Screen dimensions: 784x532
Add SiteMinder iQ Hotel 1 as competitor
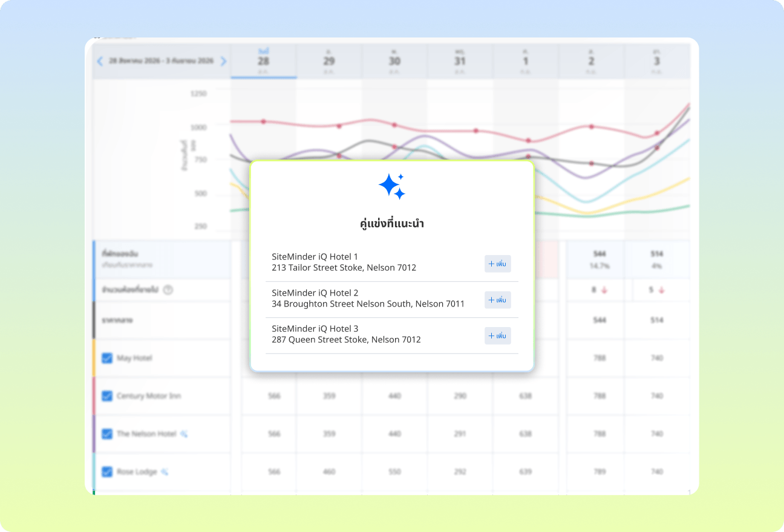497,264
